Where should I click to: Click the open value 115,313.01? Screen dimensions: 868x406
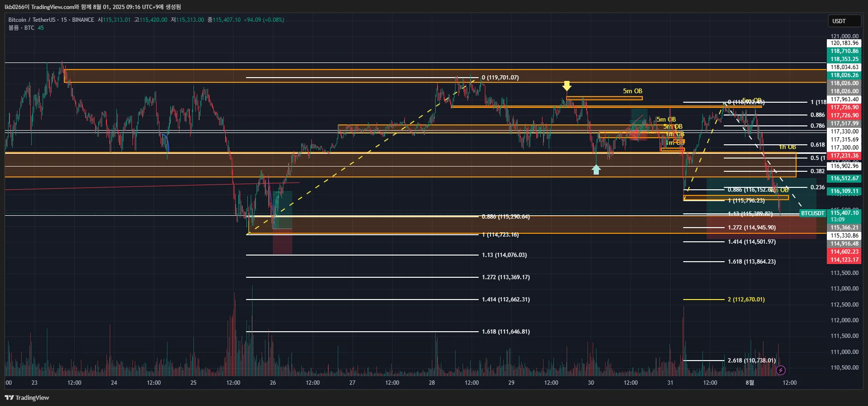pos(116,20)
